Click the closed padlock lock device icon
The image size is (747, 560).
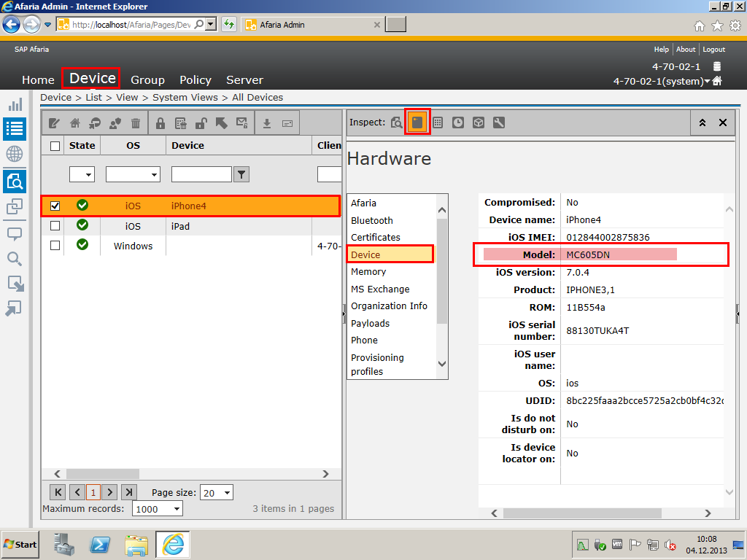160,123
